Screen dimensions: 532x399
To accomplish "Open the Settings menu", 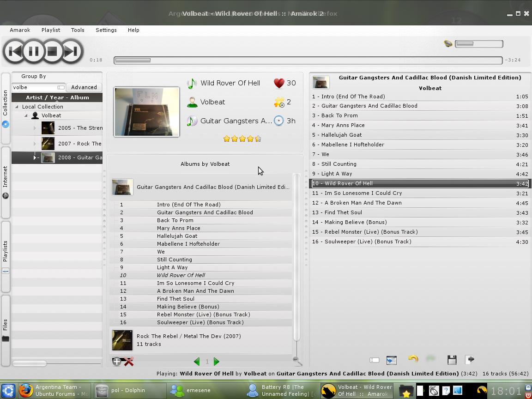I will 106,30.
